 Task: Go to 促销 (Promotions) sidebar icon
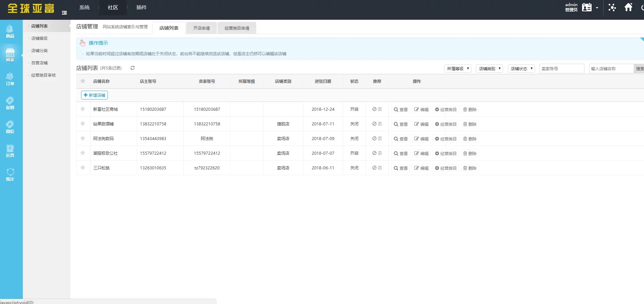10,103
